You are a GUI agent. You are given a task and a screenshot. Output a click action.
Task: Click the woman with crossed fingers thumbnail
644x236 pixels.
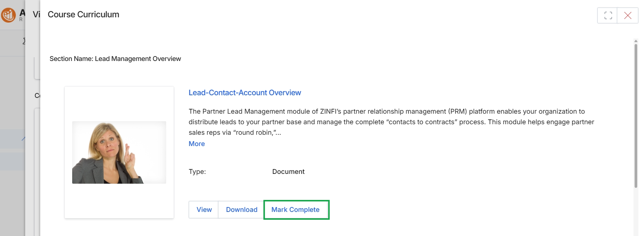pyautogui.click(x=119, y=152)
